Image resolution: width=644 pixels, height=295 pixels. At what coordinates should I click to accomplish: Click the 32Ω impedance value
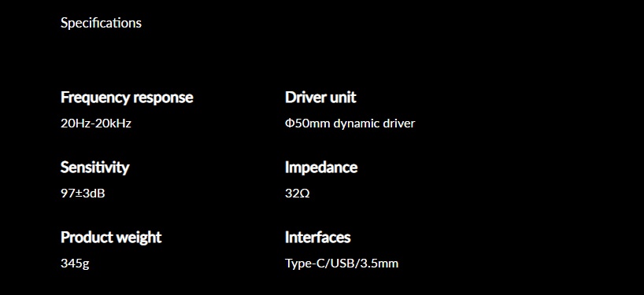[x=298, y=194]
